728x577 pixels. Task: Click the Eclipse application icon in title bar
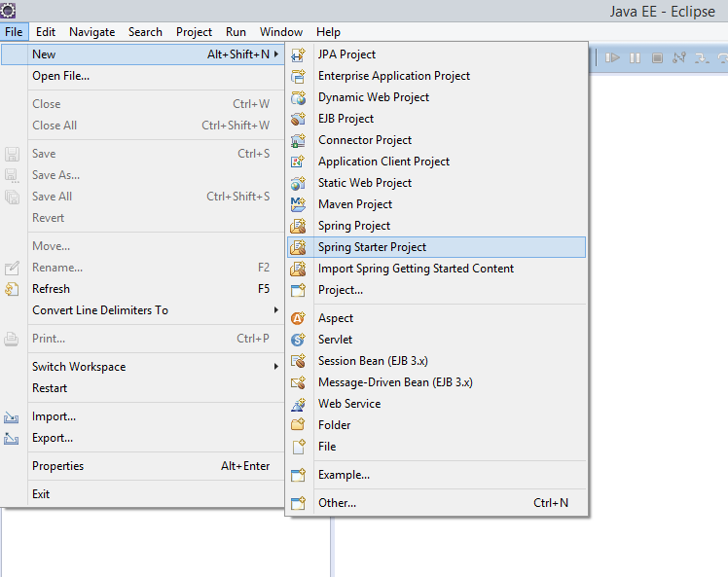pos(8,10)
